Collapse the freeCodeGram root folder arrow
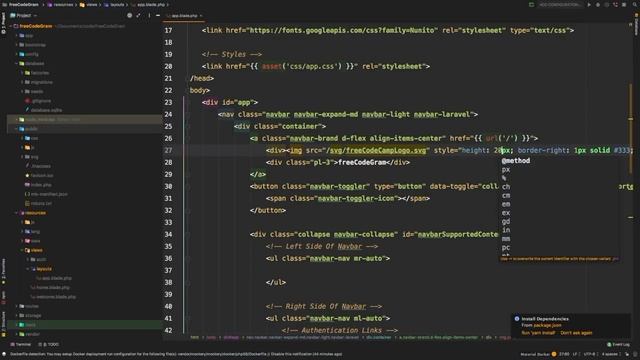640x360 pixels. pos(11,26)
